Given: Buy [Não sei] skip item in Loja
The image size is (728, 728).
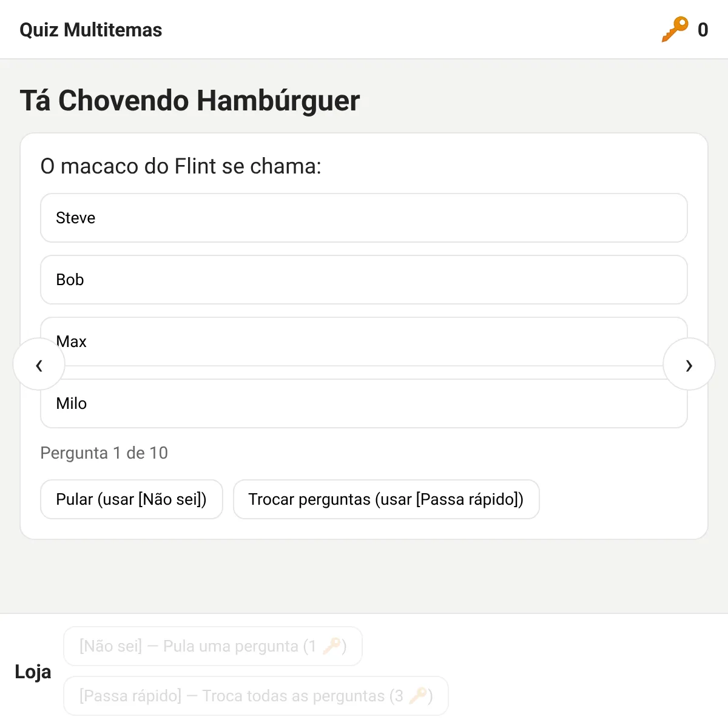Looking at the screenshot, I should pos(213,646).
